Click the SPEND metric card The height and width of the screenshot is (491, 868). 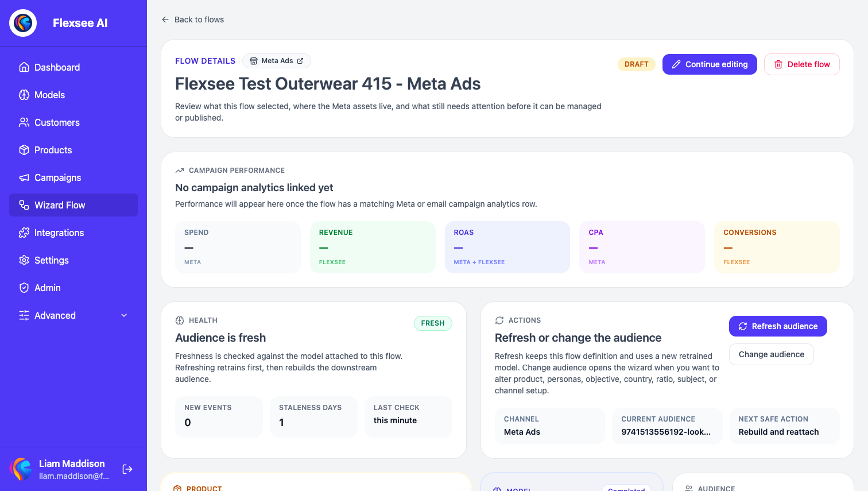[x=238, y=247]
